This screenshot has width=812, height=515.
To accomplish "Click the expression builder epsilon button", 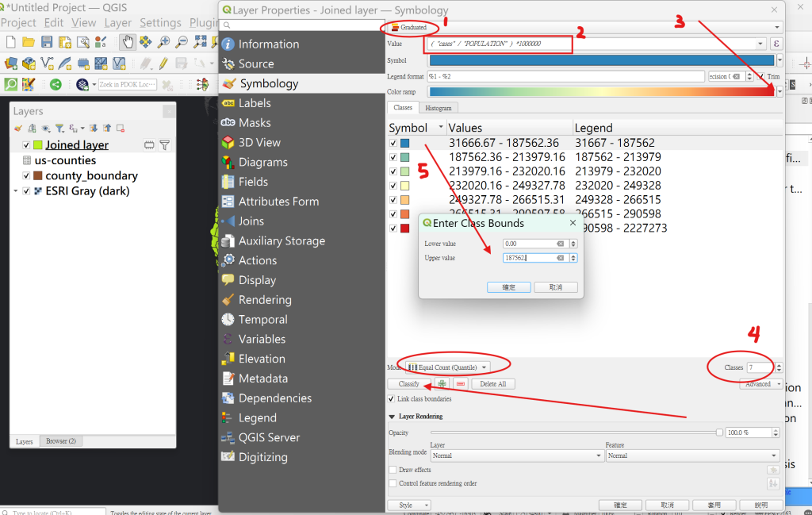I will coord(776,44).
